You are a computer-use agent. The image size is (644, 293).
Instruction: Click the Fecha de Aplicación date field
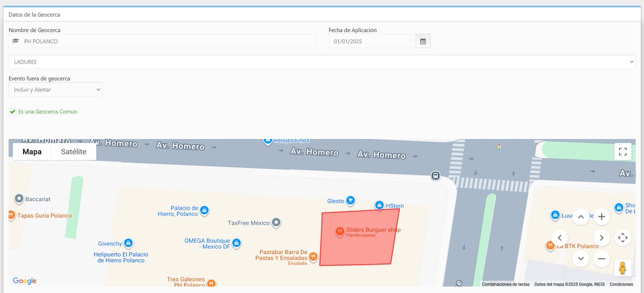point(372,41)
